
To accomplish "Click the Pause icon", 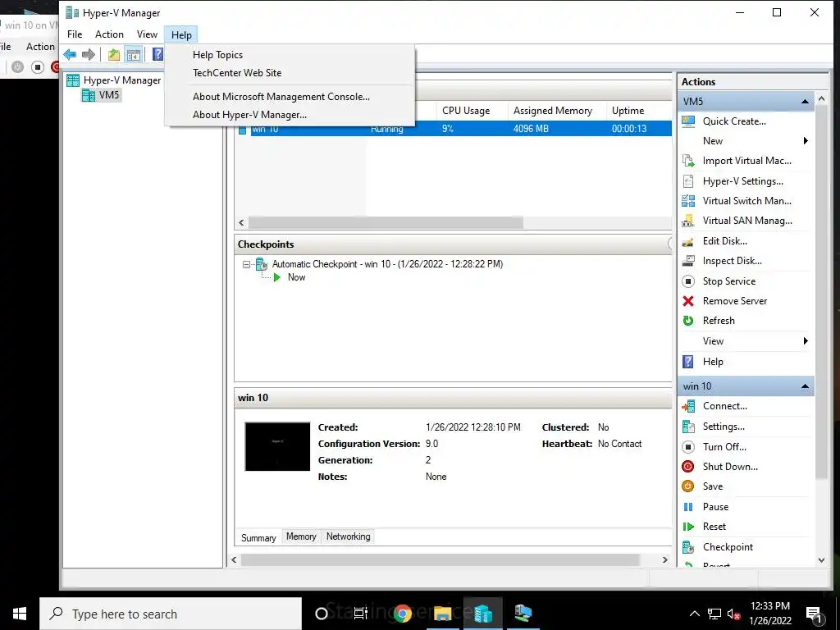I will [688, 507].
